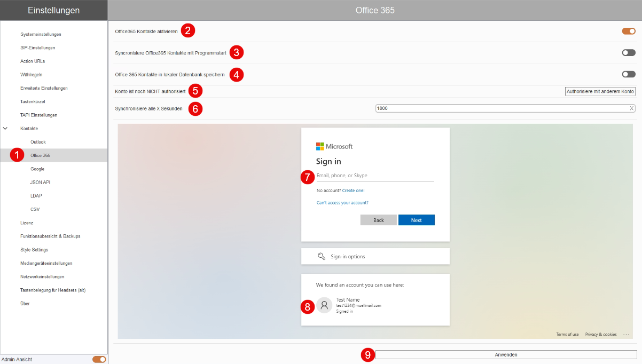Click the Anwenden button
Image resolution: width=642 pixels, height=364 pixels.
[x=506, y=354]
